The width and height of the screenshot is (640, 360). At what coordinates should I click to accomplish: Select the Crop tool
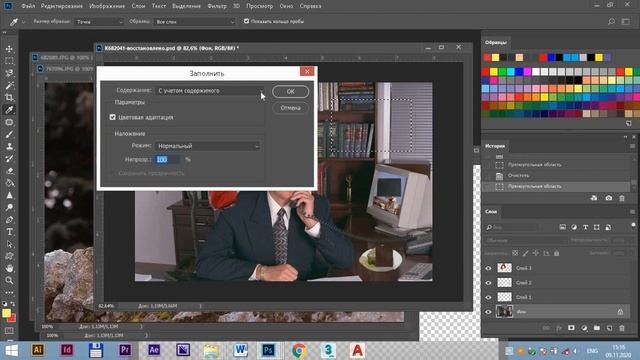tap(9, 98)
